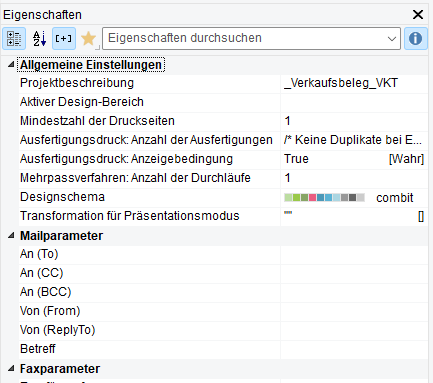The height and width of the screenshot is (383, 433).
Task: Click the empty quotes Transformation value
Action: pyautogui.click(x=288, y=213)
